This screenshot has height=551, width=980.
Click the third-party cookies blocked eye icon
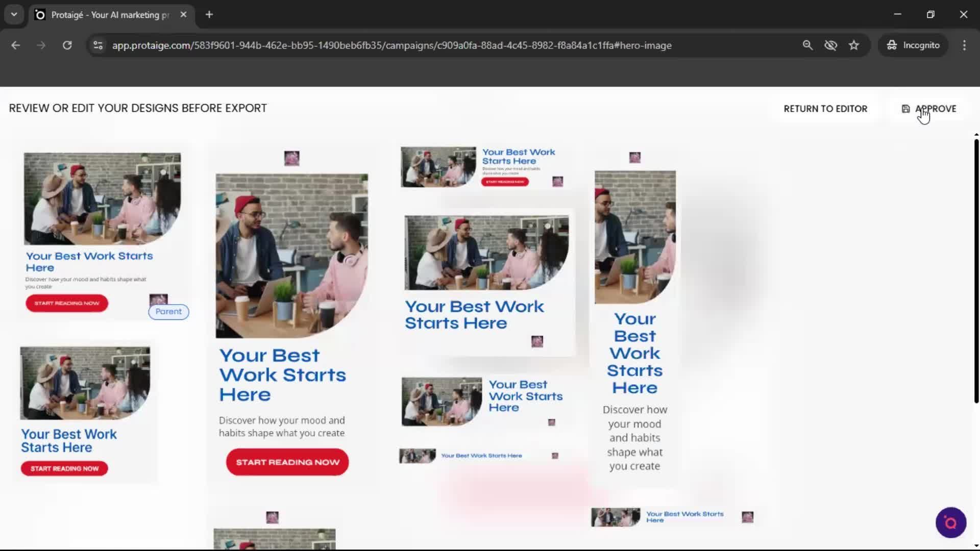pos(830,45)
